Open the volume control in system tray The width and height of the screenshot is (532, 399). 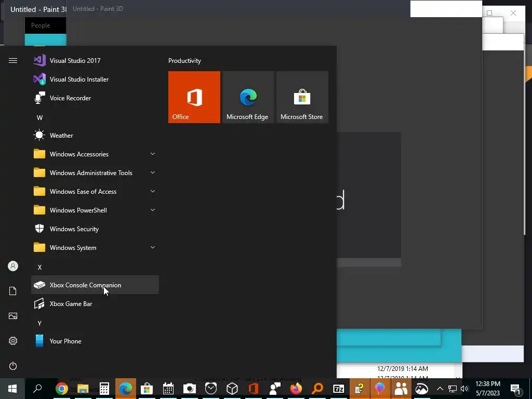464,389
